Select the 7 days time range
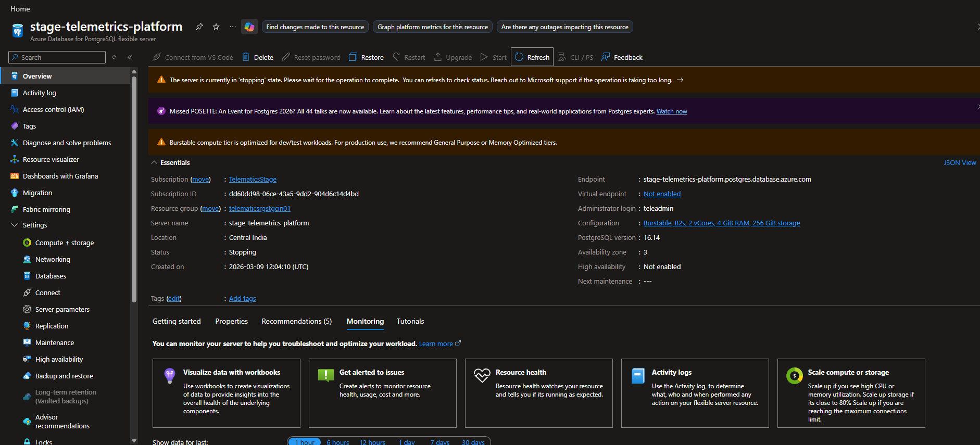 pos(440,442)
